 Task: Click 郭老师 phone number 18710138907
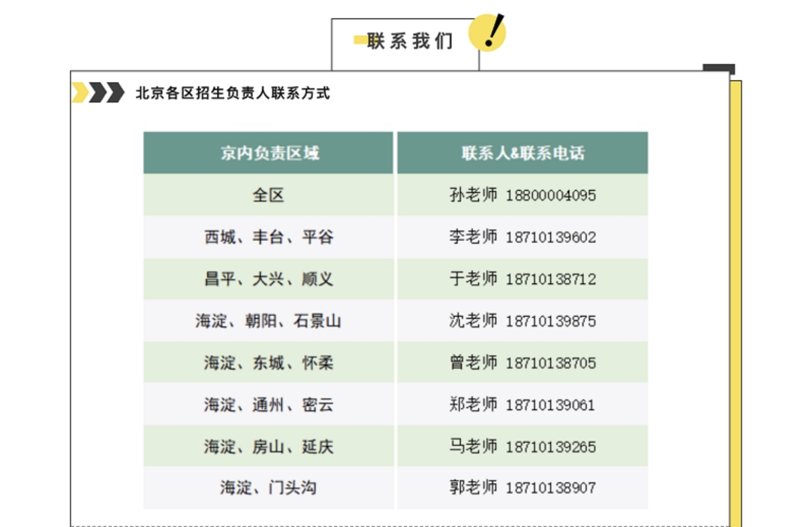click(551, 488)
